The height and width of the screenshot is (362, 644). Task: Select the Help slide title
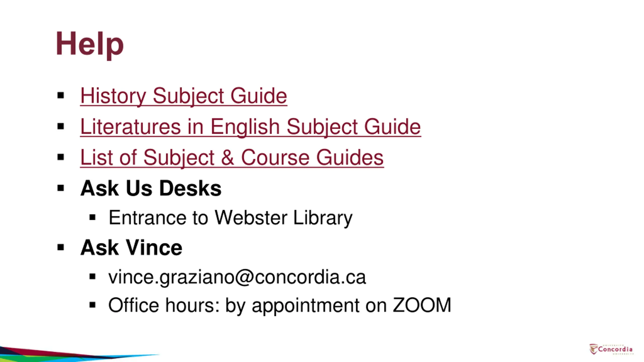90,44
